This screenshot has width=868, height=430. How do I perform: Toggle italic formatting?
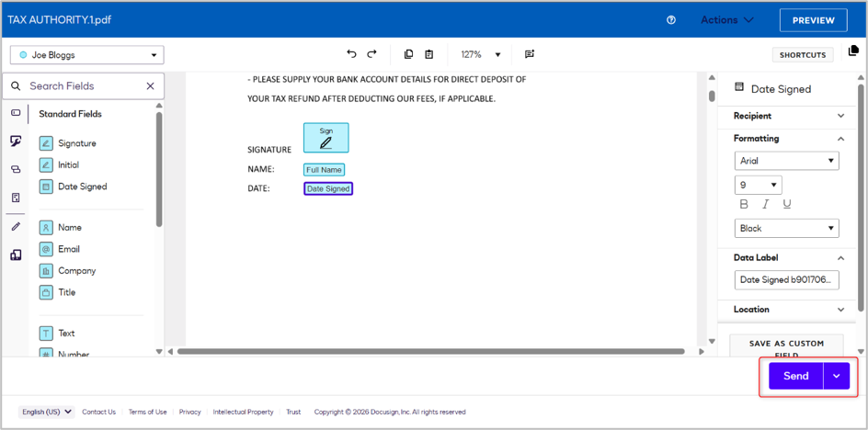tap(766, 204)
